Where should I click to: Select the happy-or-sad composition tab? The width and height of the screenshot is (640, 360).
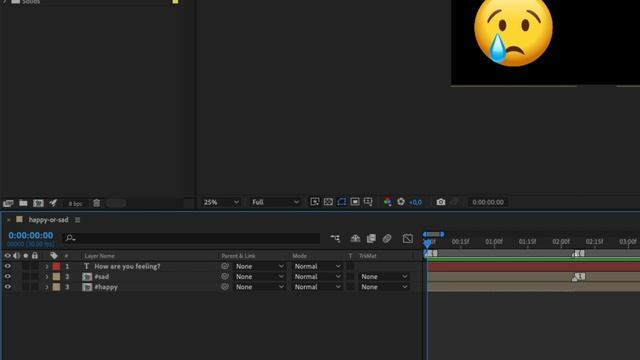click(48, 220)
